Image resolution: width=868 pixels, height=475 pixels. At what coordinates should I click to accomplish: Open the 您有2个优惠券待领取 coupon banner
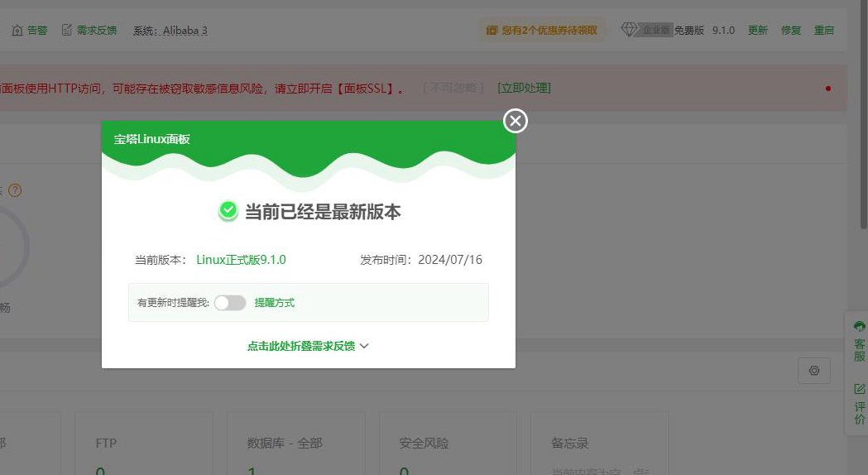tap(542, 31)
